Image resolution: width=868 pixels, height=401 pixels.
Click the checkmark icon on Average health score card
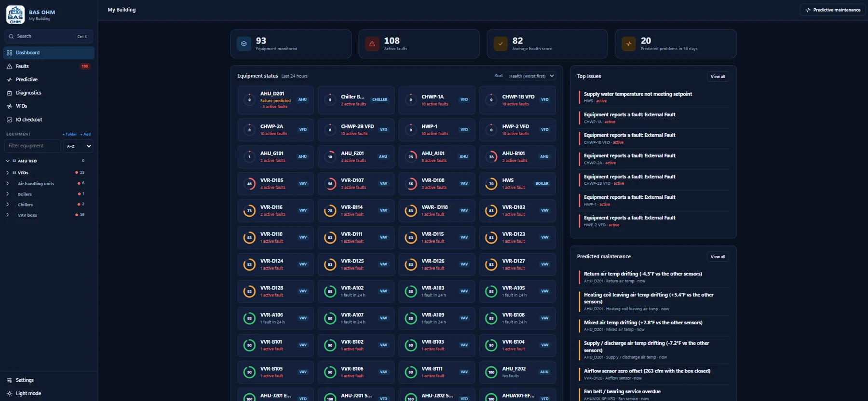coord(501,44)
